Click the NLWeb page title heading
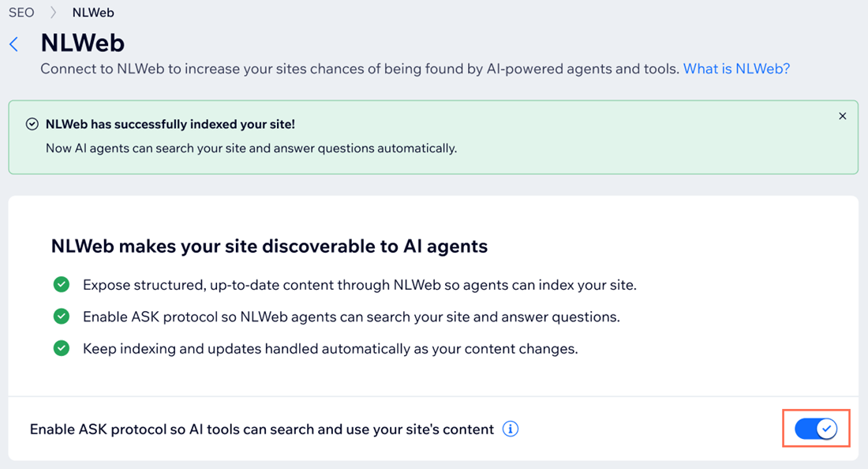 [82, 43]
